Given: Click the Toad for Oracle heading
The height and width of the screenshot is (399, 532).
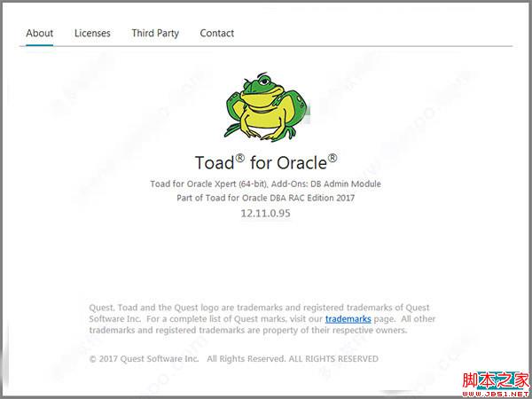Looking at the screenshot, I should (x=266, y=162).
